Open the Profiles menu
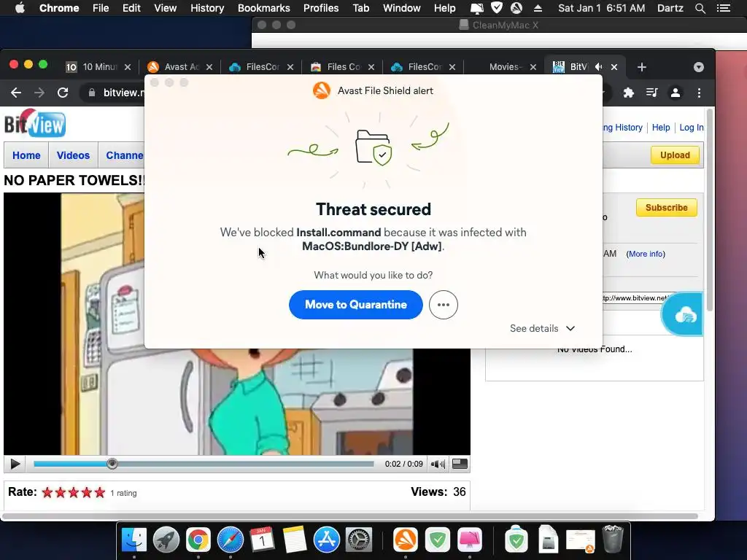The image size is (747, 560). click(321, 8)
